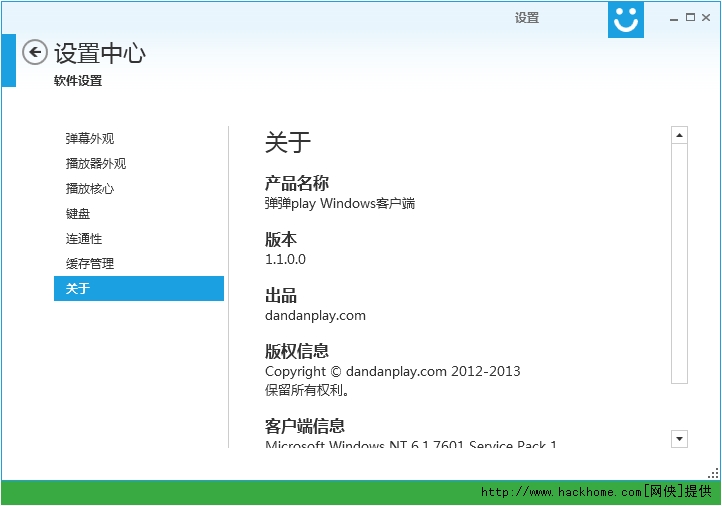
Task: Maximize the settings window
Action: (x=690, y=17)
